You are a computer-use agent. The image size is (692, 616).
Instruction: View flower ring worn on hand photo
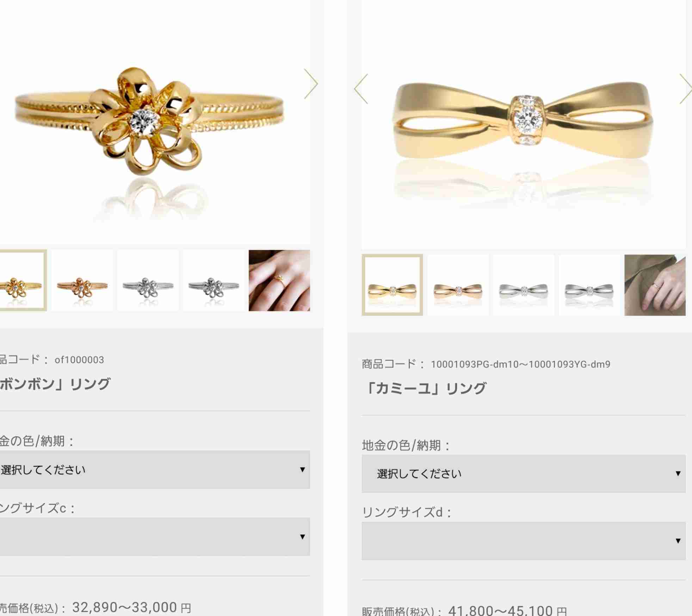pos(279,280)
